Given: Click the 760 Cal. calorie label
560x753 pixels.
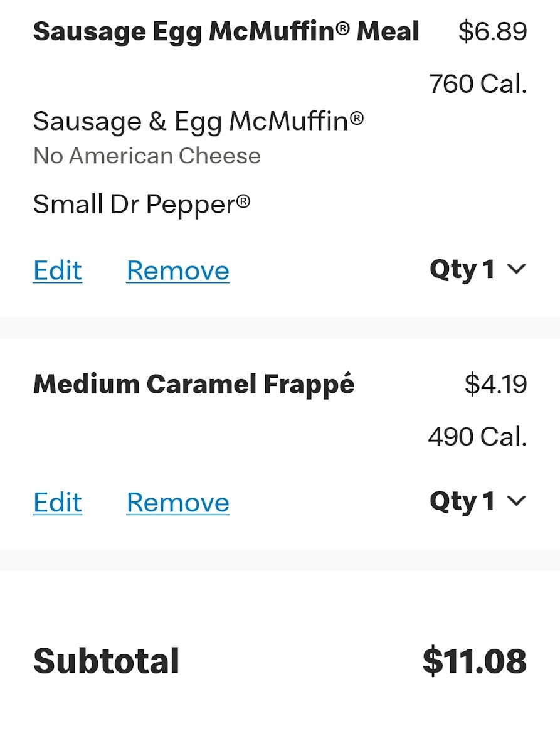Looking at the screenshot, I should (478, 84).
